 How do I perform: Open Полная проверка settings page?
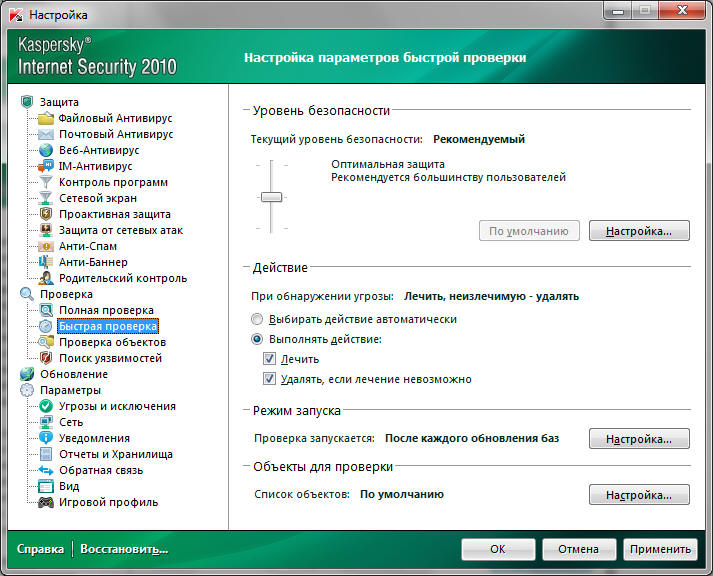[106, 310]
